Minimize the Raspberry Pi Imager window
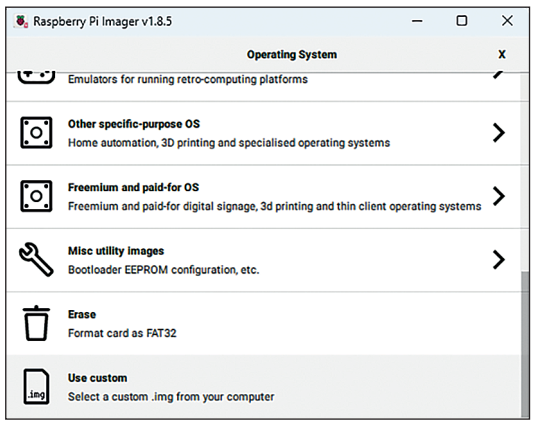535x427 pixels. (417, 21)
